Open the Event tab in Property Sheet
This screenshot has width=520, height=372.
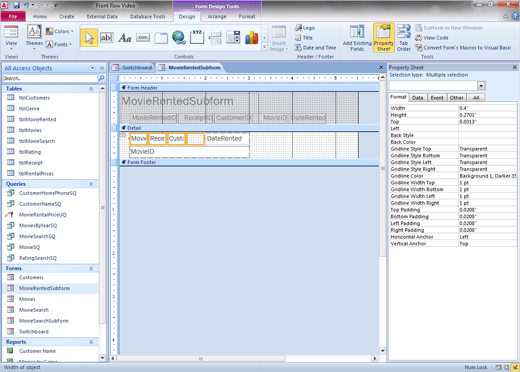coord(437,98)
